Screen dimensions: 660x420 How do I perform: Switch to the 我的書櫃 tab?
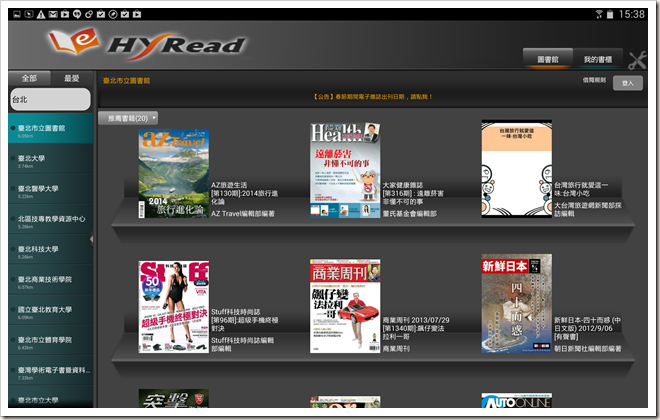pos(598,59)
